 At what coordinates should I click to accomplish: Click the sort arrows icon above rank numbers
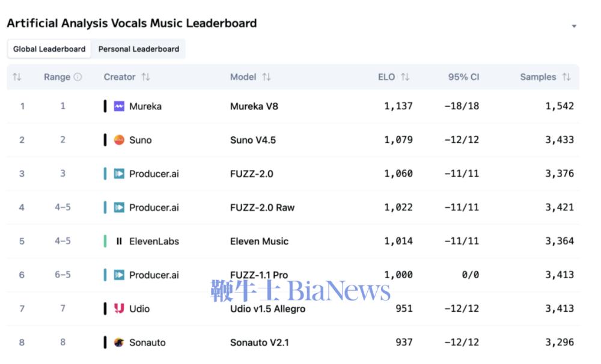[17, 77]
